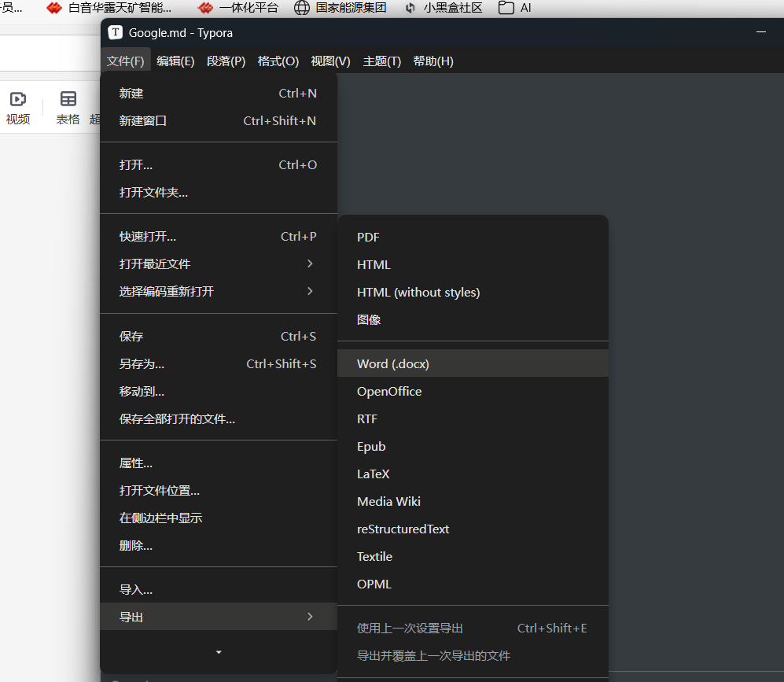Screen dimensions: 784x682
Task: Select 打开文件位置... entry
Action: coord(219,491)
